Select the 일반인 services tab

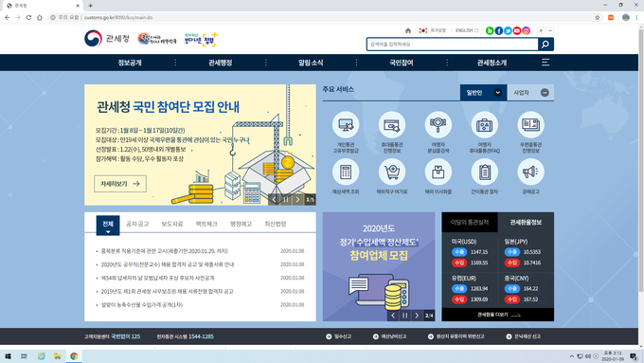[x=483, y=93]
